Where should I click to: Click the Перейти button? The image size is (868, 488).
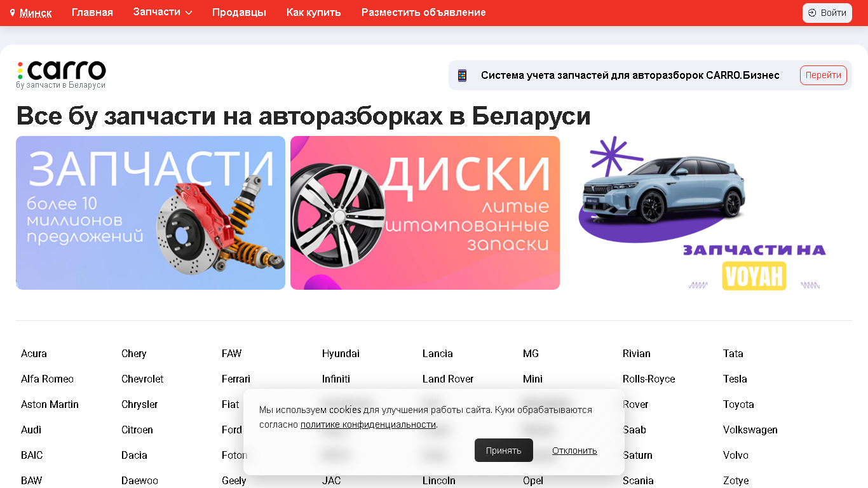click(x=823, y=75)
